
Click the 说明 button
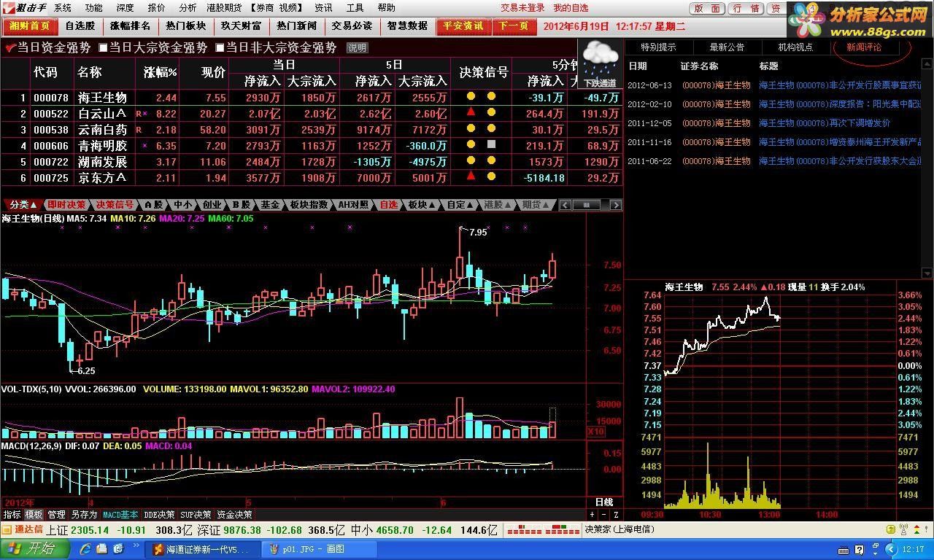(357, 47)
